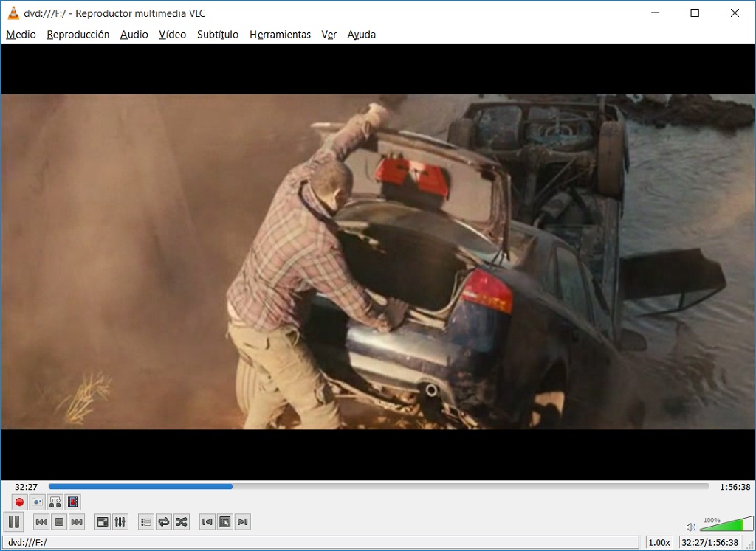The height and width of the screenshot is (551, 756).
Task: Open extended settings equalizer icon
Action: (x=120, y=521)
